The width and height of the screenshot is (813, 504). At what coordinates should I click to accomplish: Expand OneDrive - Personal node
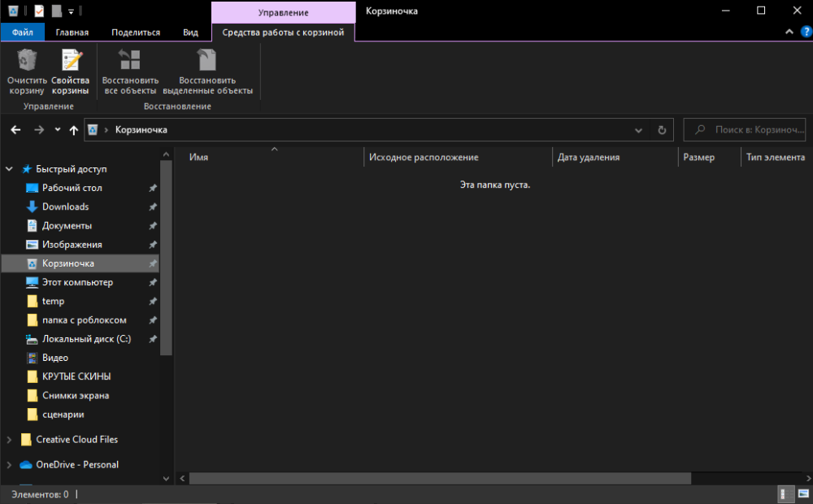pos(9,465)
